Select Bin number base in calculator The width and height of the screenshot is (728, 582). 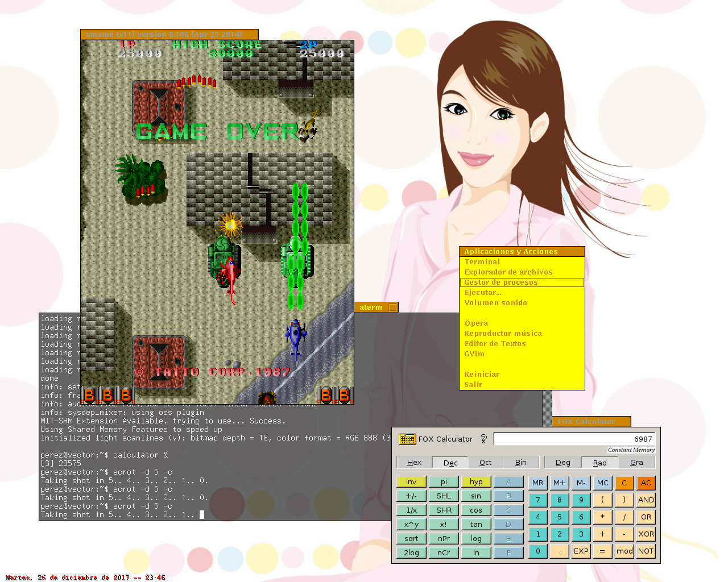click(x=521, y=463)
